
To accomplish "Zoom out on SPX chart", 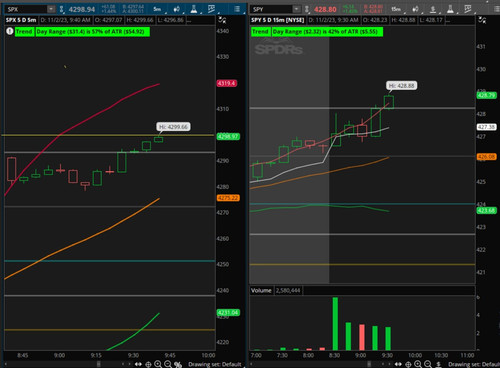I will (168, 364).
